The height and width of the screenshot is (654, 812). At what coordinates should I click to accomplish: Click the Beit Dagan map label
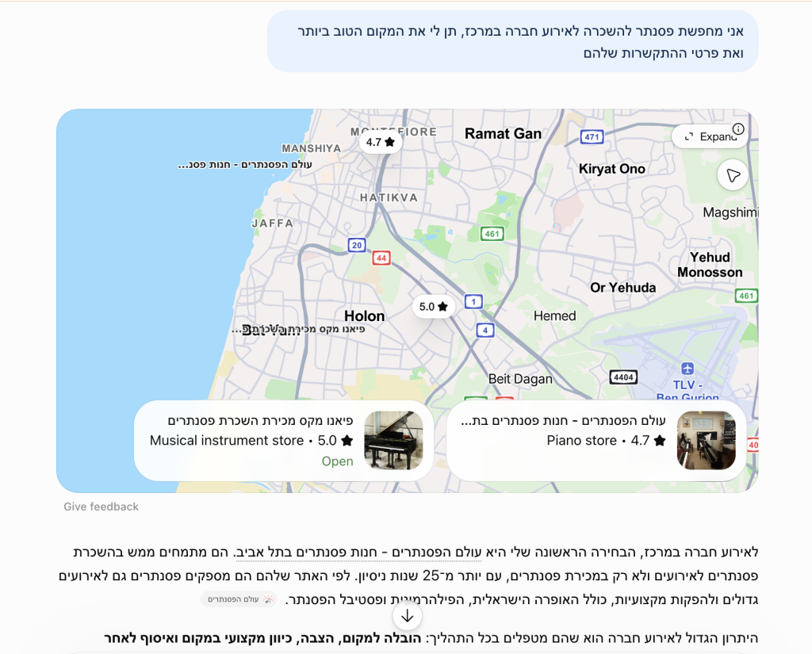click(520, 379)
